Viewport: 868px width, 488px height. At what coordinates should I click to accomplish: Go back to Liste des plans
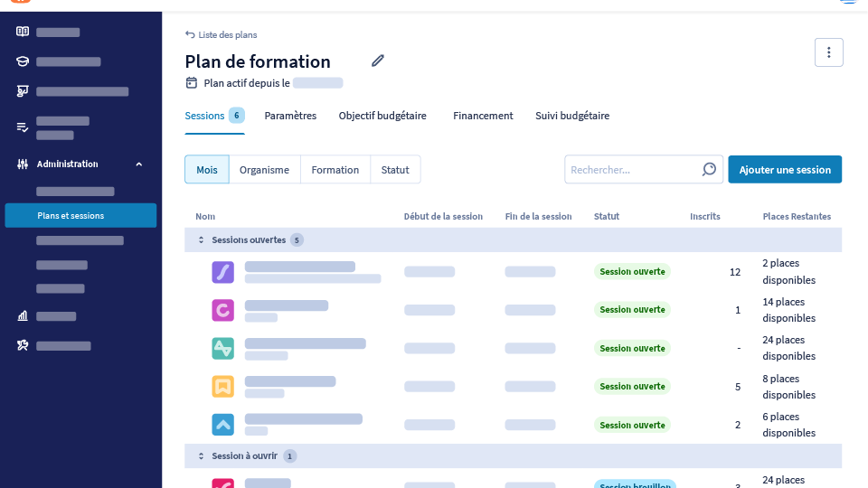coord(222,34)
